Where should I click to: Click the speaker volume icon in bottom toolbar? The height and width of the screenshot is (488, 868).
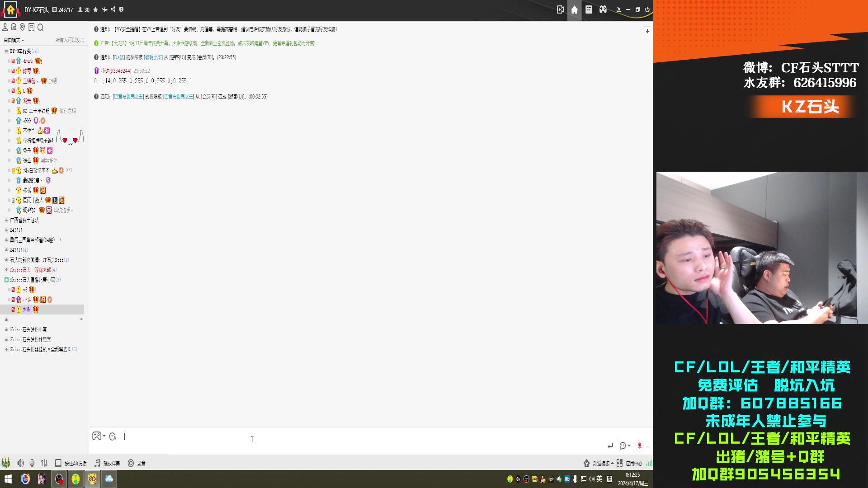(20, 463)
